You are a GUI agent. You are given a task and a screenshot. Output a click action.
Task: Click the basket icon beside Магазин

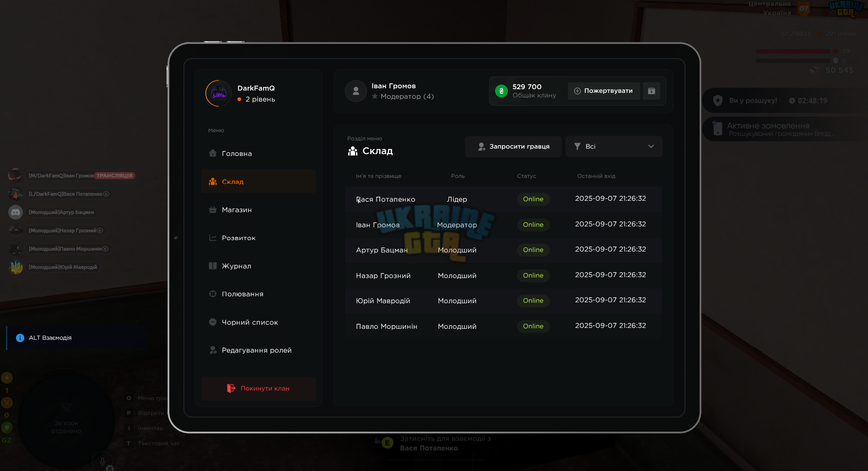point(213,209)
